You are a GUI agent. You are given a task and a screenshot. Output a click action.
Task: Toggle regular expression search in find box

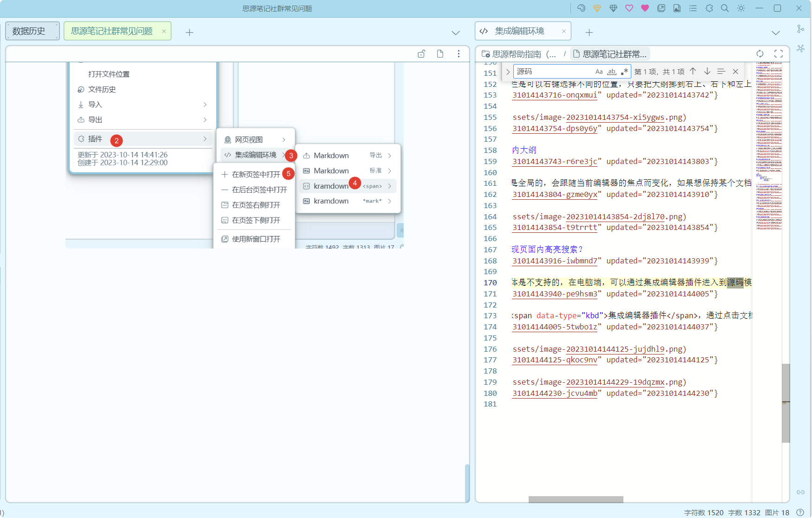[x=624, y=72]
